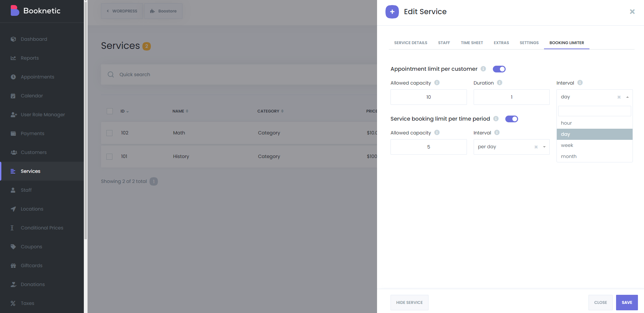This screenshot has height=313, width=644.
Task: Turn off Service booking limit per time period
Action: pos(511,119)
